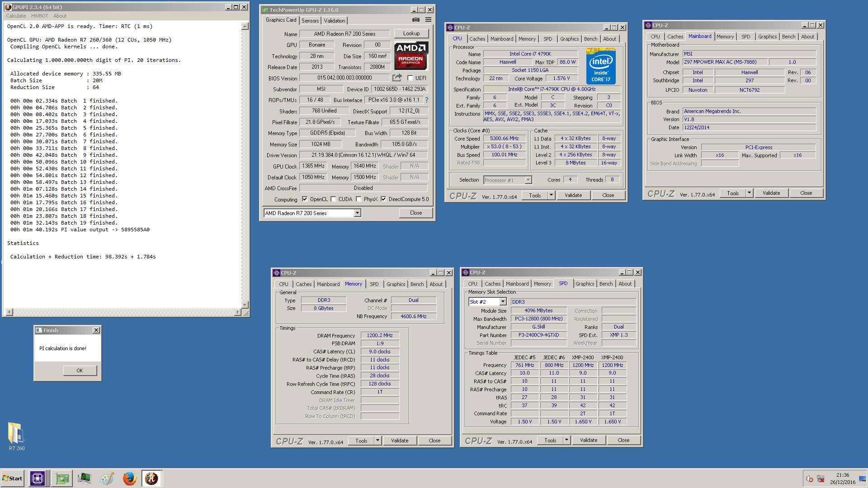Screen dimensions: 868x488
Task: Click Validate in CPU-Z Memory window
Action: click(399, 441)
